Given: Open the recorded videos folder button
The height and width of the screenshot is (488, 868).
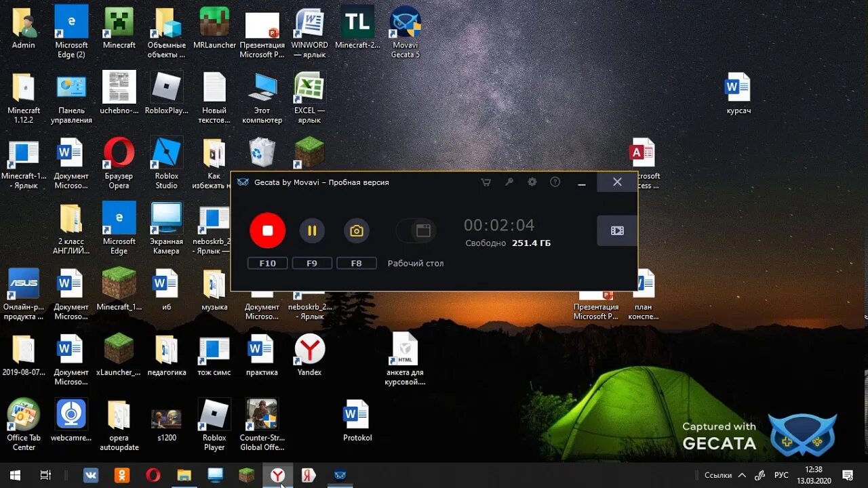Looking at the screenshot, I should (x=617, y=230).
